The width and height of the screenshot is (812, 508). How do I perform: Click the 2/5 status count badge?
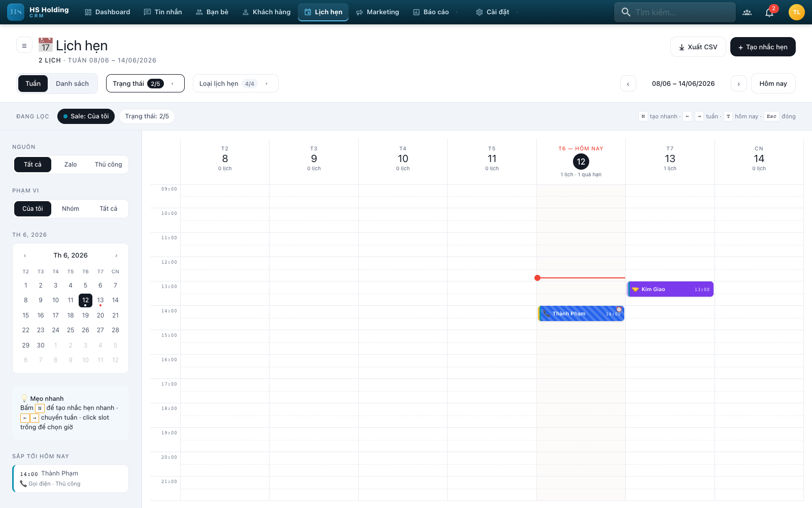(x=155, y=84)
